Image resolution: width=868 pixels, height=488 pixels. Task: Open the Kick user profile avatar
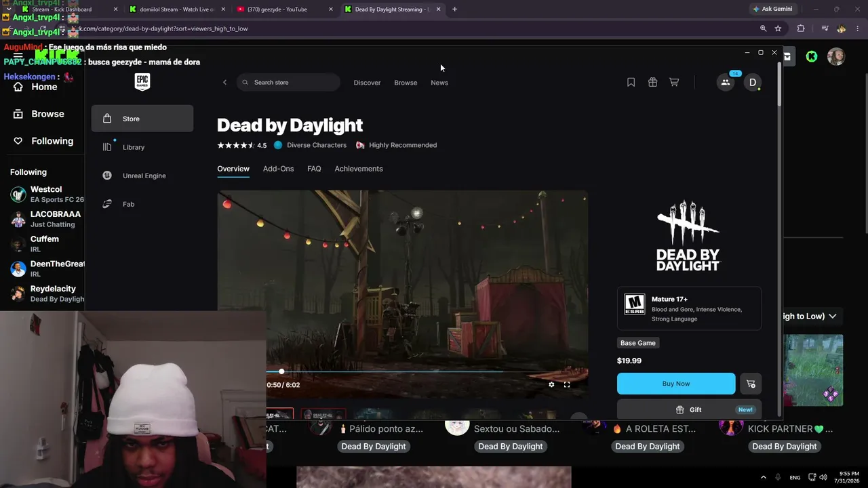pos(836,56)
